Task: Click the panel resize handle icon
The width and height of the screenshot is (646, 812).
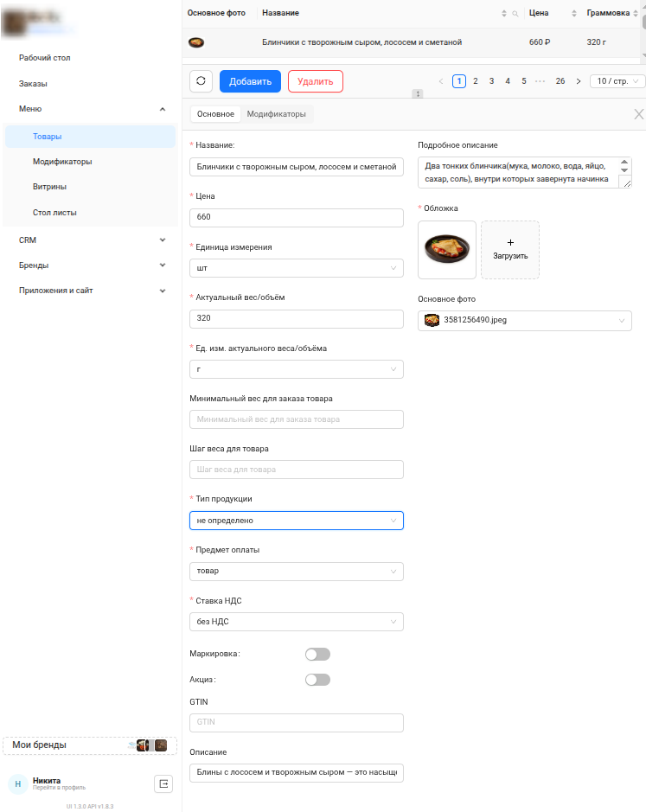Action: (x=418, y=93)
